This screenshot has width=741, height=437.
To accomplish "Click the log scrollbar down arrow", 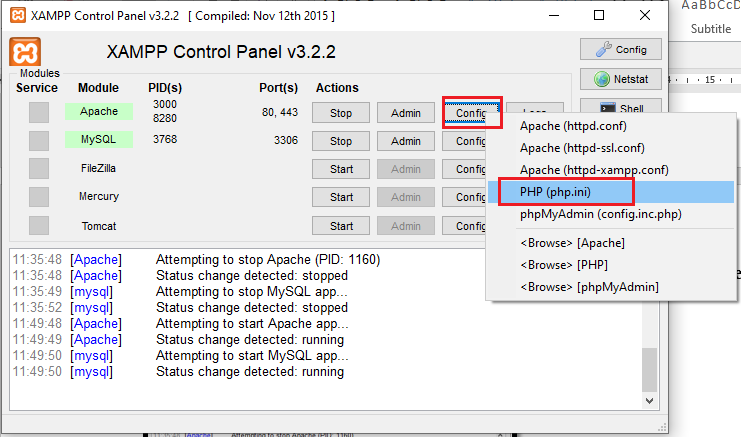I will (x=649, y=401).
